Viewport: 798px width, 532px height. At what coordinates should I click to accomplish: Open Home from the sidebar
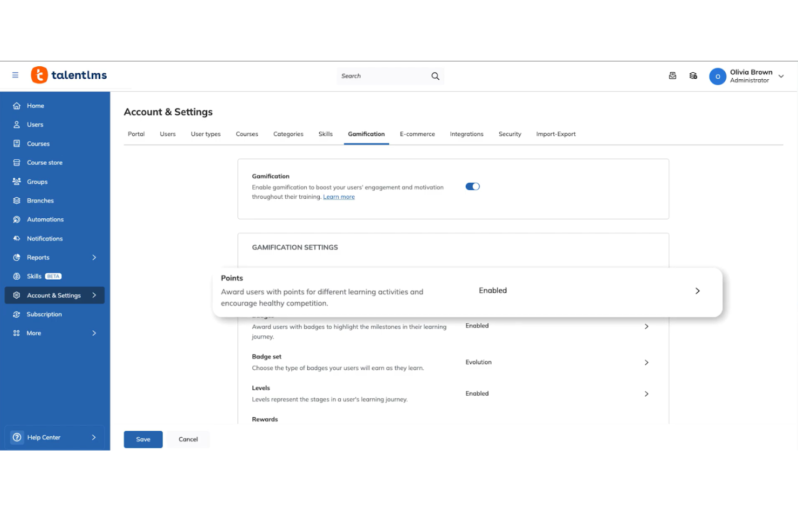(36, 106)
